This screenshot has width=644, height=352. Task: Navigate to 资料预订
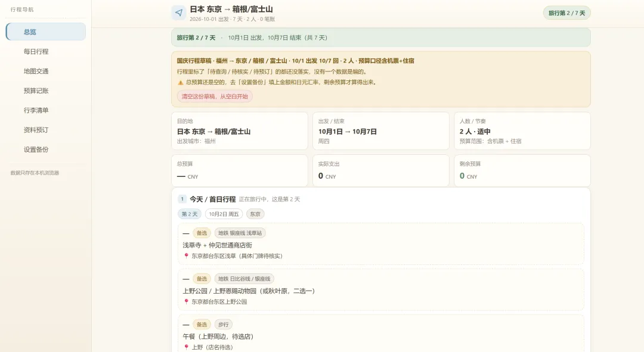click(45, 130)
